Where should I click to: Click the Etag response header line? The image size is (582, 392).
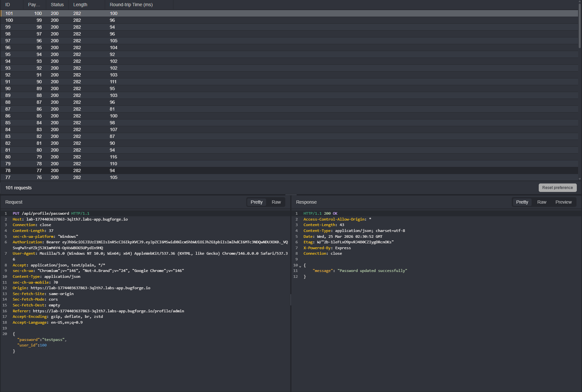[348, 242]
